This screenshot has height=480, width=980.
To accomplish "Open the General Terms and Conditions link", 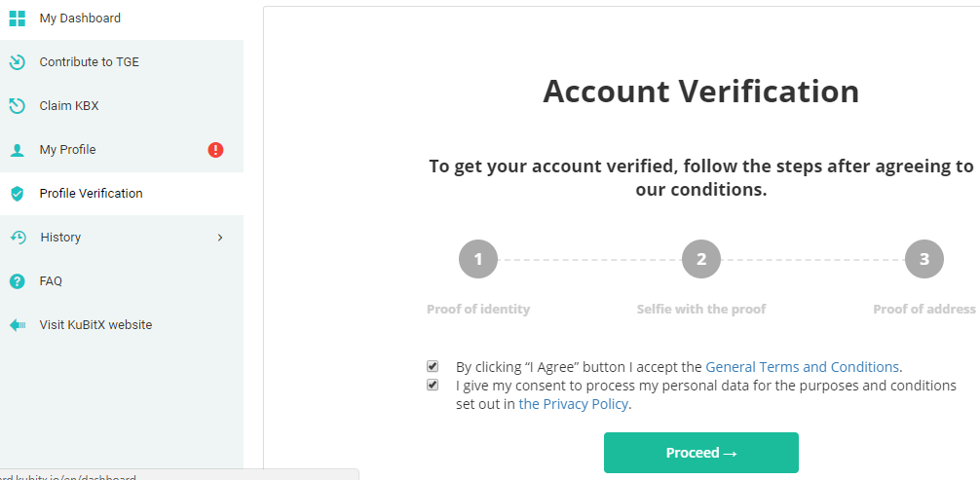I will click(x=802, y=367).
